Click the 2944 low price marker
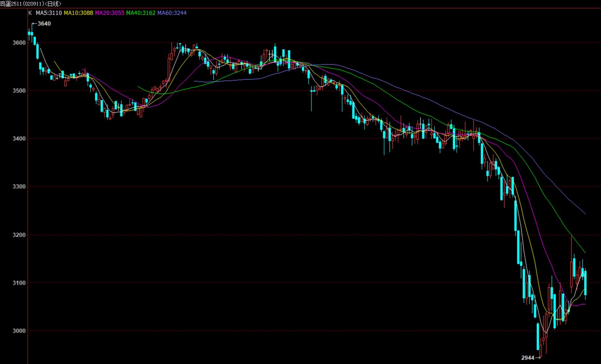The image size is (601, 364). 531,358
